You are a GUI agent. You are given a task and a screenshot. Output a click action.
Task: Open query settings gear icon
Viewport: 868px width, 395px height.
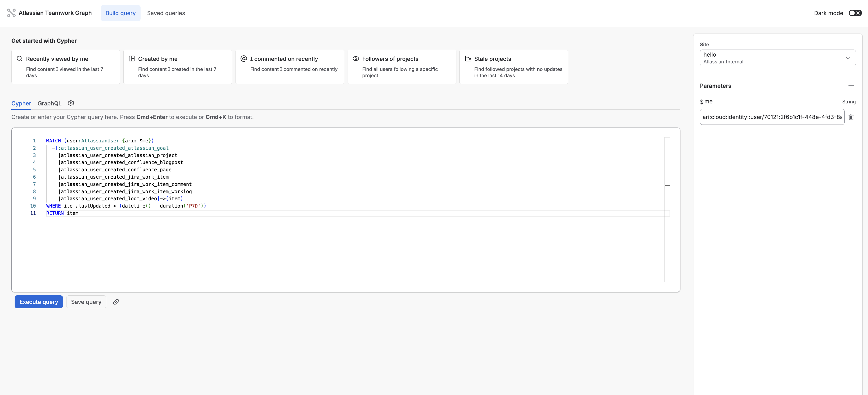(71, 103)
